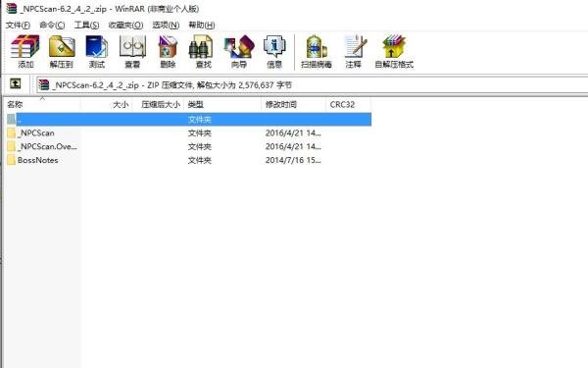Open the 查看 (View) book icon
Image resolution: width=588 pixels, height=368 pixels.
pos(132,51)
